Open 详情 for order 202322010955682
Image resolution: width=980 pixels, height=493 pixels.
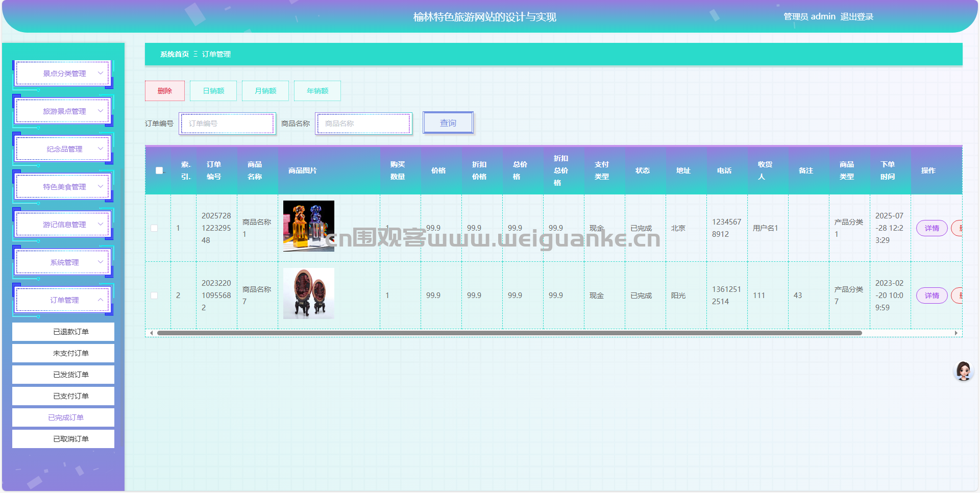[x=932, y=295]
